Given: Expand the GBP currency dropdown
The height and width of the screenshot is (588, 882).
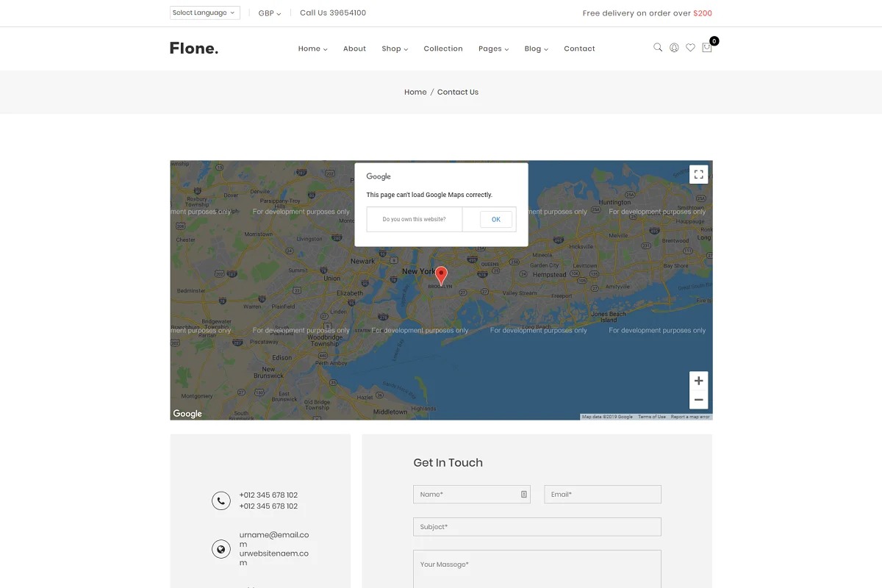Looking at the screenshot, I should (x=270, y=13).
